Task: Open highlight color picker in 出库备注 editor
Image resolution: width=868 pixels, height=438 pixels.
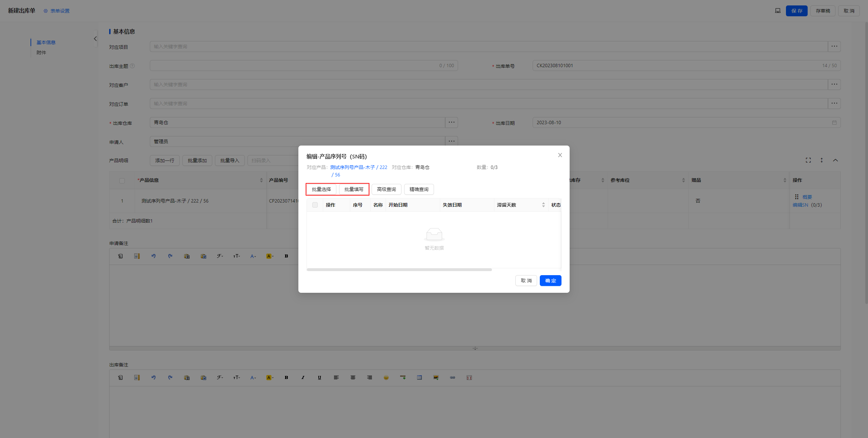Action: 270,378
